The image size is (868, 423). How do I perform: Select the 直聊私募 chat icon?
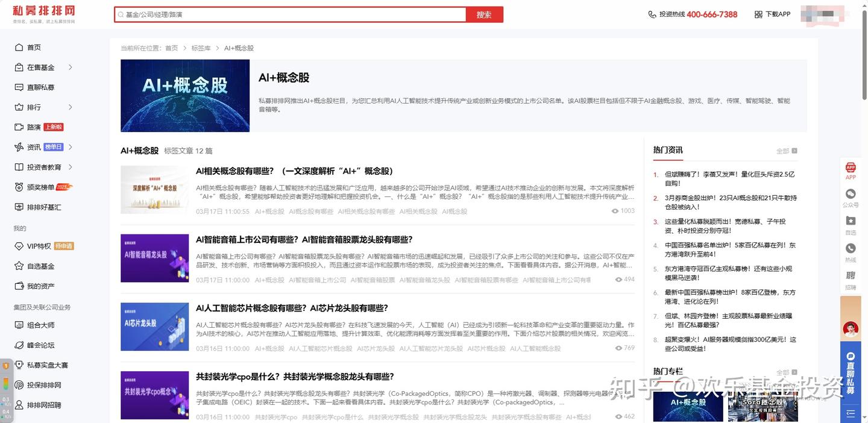pos(19,87)
